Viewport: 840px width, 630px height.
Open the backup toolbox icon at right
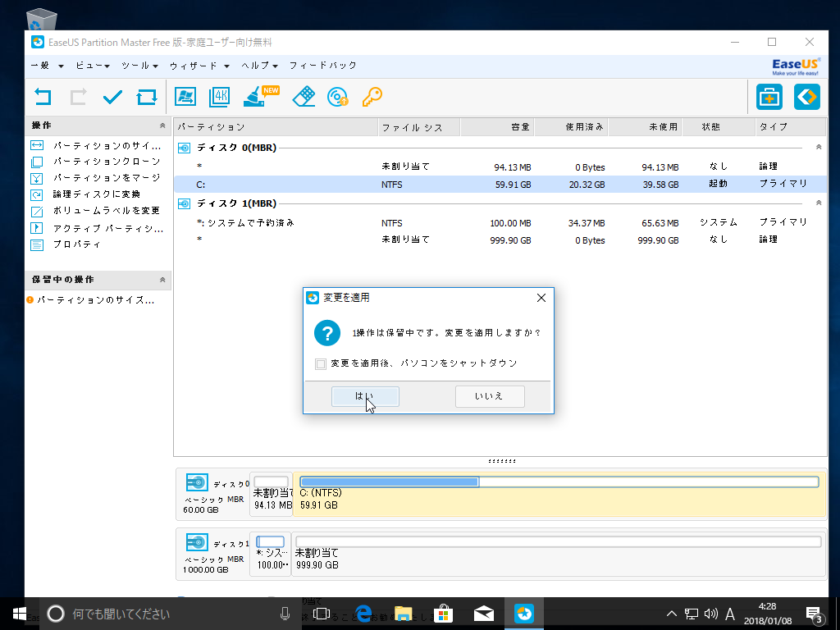[x=769, y=97]
